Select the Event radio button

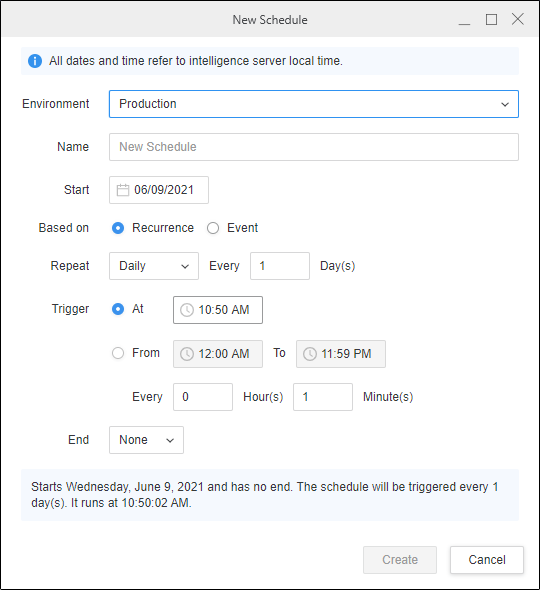point(213,228)
